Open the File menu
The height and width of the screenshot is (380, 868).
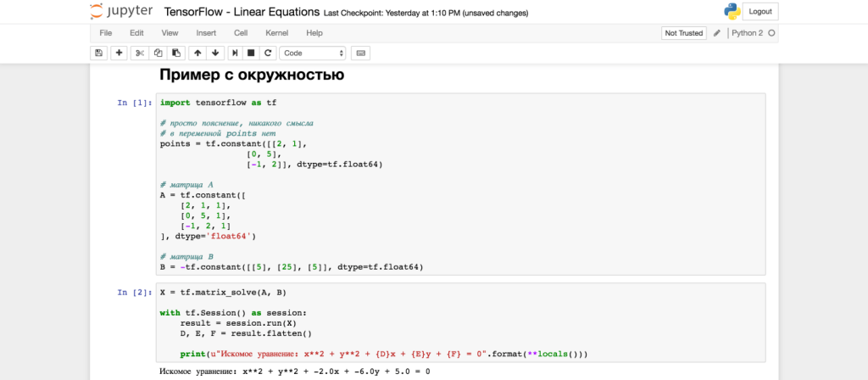tap(106, 33)
